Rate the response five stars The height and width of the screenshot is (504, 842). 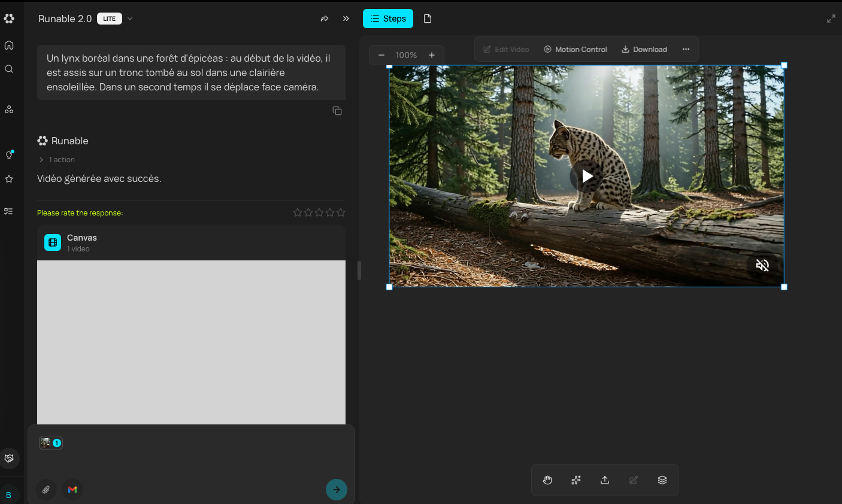[341, 212]
